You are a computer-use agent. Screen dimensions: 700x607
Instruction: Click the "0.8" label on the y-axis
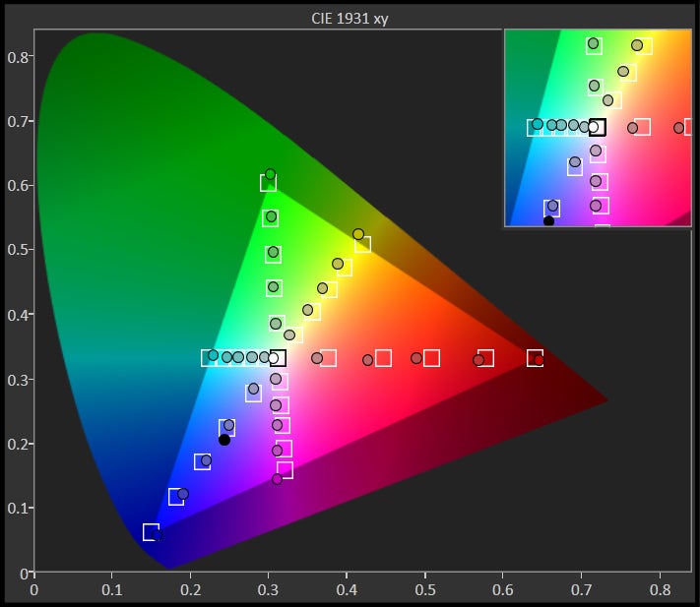coord(18,57)
